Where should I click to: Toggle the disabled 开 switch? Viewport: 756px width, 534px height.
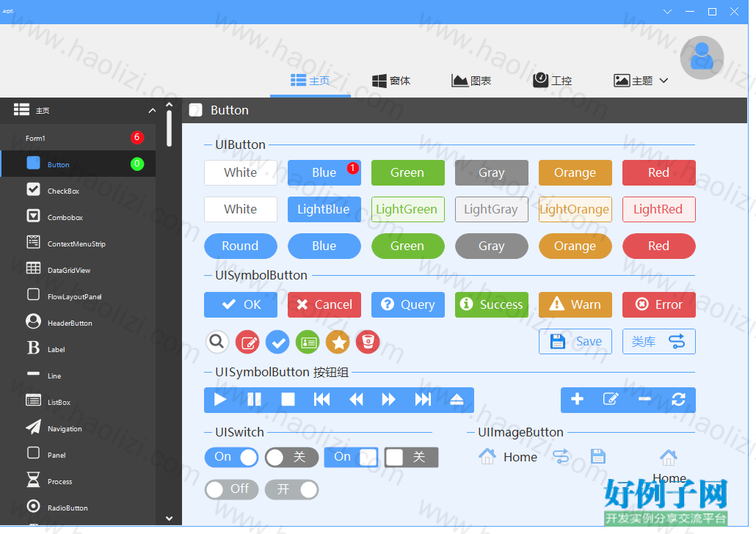click(291, 490)
